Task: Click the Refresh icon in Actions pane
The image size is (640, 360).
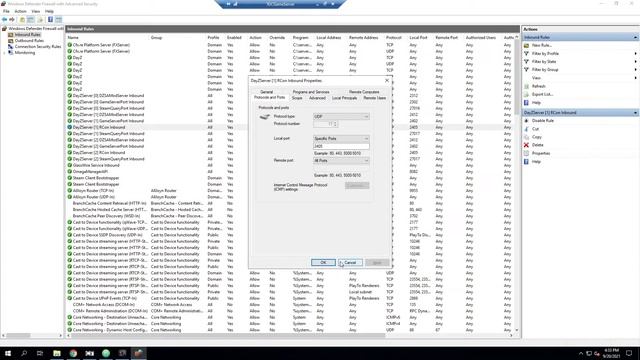Action: (527, 86)
